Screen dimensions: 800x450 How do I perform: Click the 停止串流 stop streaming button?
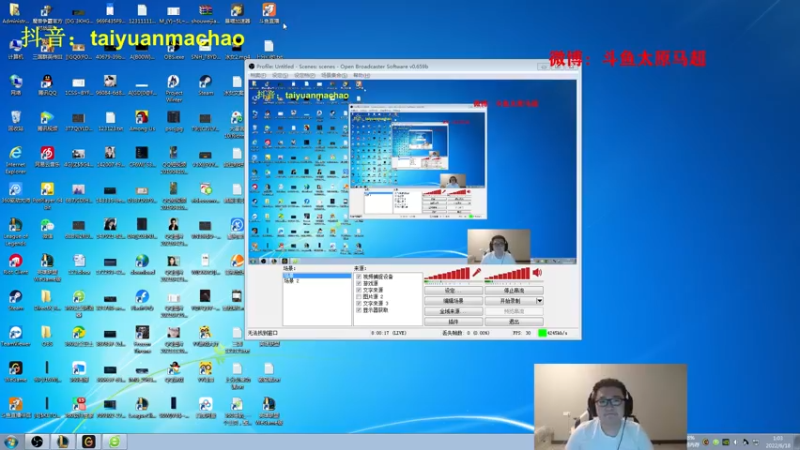(514, 290)
